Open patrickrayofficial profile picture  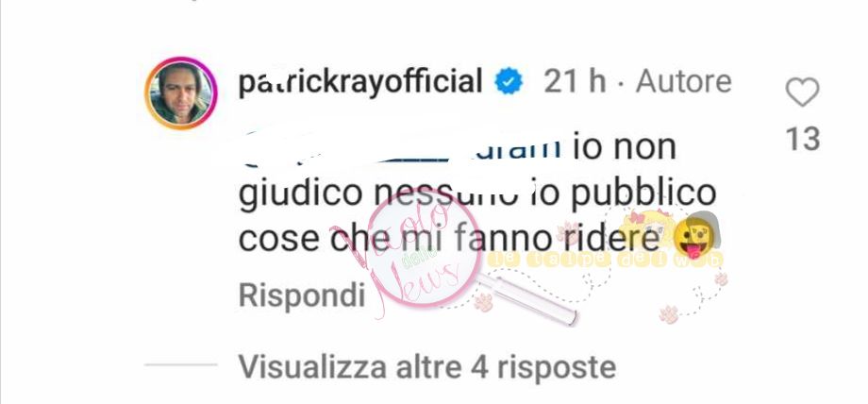click(x=181, y=93)
